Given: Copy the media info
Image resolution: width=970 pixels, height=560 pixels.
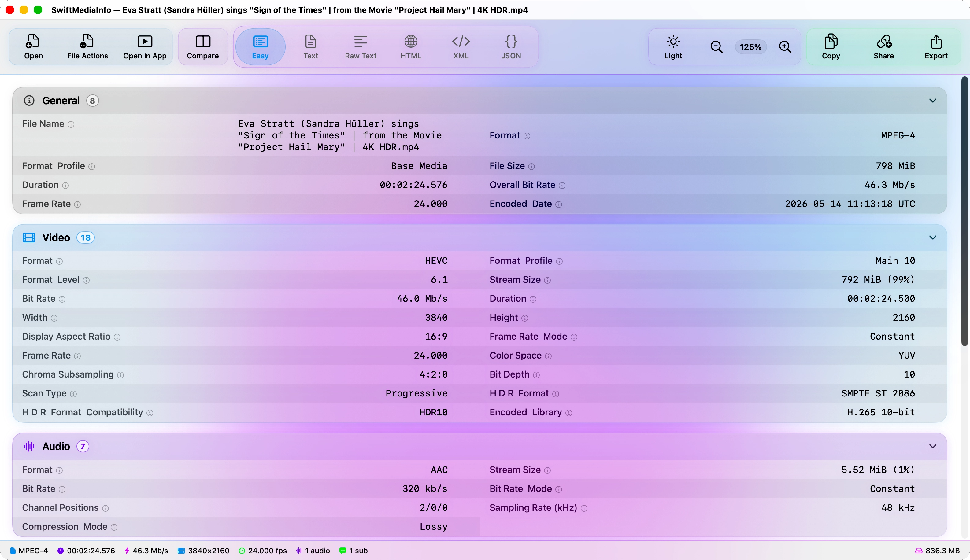Looking at the screenshot, I should pyautogui.click(x=831, y=46).
